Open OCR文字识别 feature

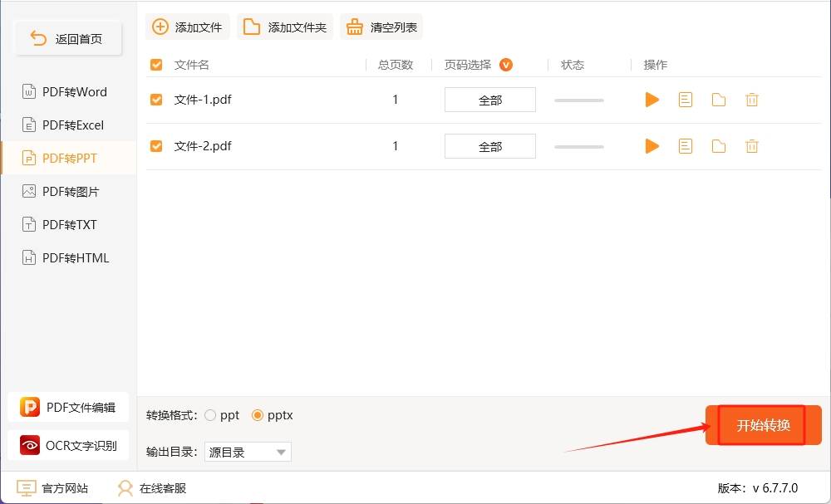[68, 445]
